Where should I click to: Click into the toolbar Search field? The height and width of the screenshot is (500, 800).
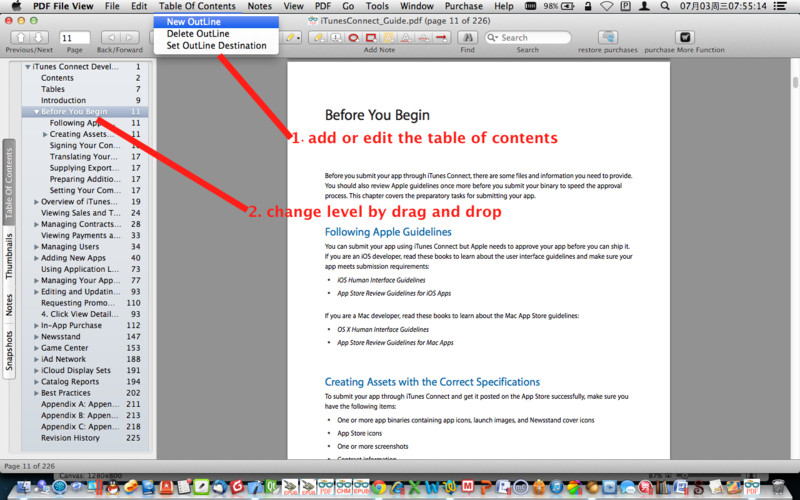[x=528, y=38]
